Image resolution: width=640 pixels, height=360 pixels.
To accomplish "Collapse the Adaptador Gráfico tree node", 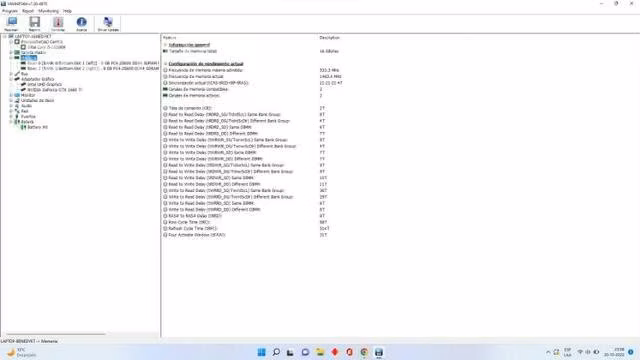I will click(x=11, y=79).
